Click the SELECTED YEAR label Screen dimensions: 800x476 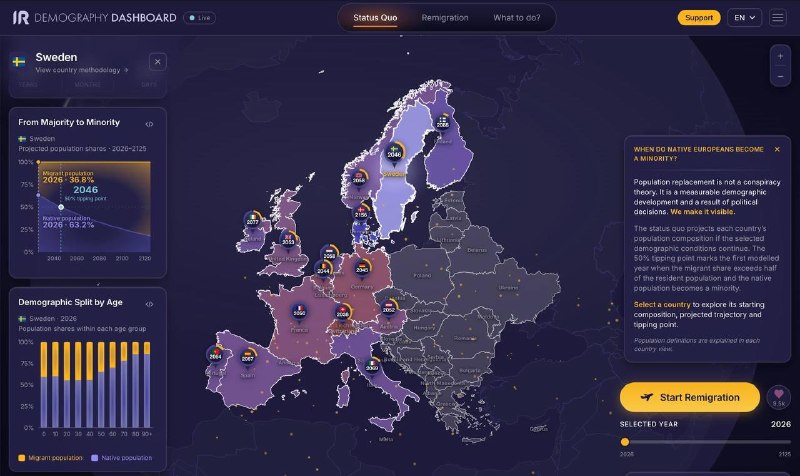coord(648,424)
